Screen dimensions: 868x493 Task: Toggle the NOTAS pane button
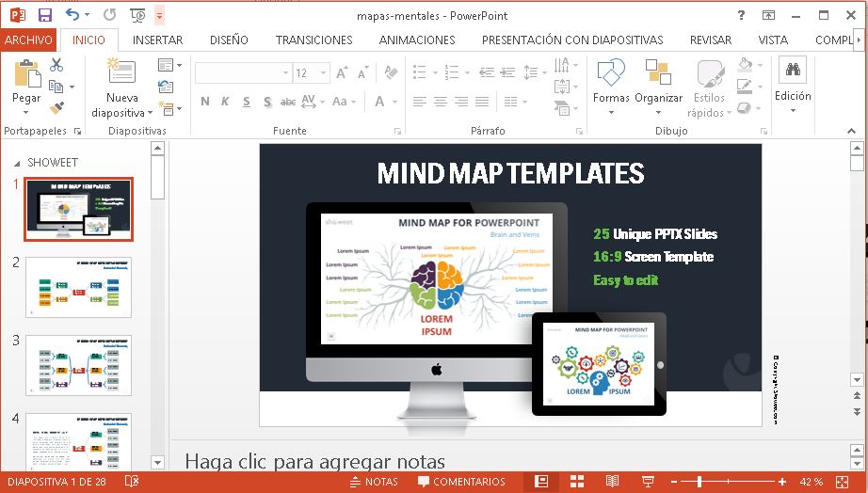[x=374, y=482]
